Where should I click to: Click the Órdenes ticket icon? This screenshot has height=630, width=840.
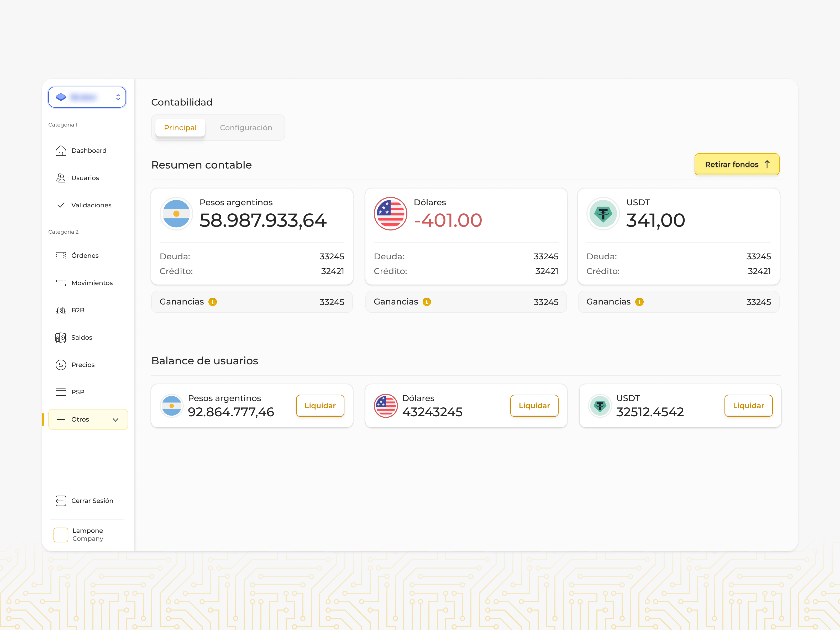click(x=61, y=256)
